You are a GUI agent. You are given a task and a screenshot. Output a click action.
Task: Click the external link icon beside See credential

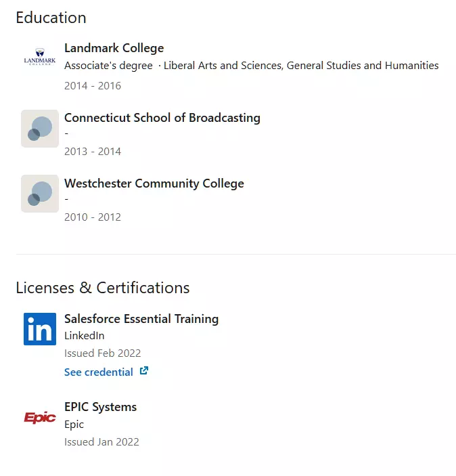coord(143,371)
